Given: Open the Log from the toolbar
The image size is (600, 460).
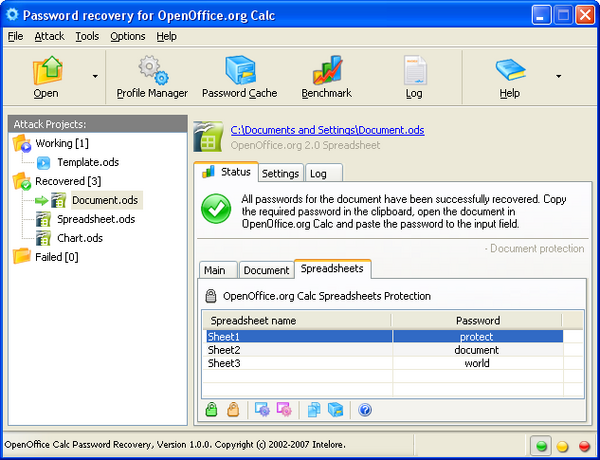Looking at the screenshot, I should click(414, 77).
